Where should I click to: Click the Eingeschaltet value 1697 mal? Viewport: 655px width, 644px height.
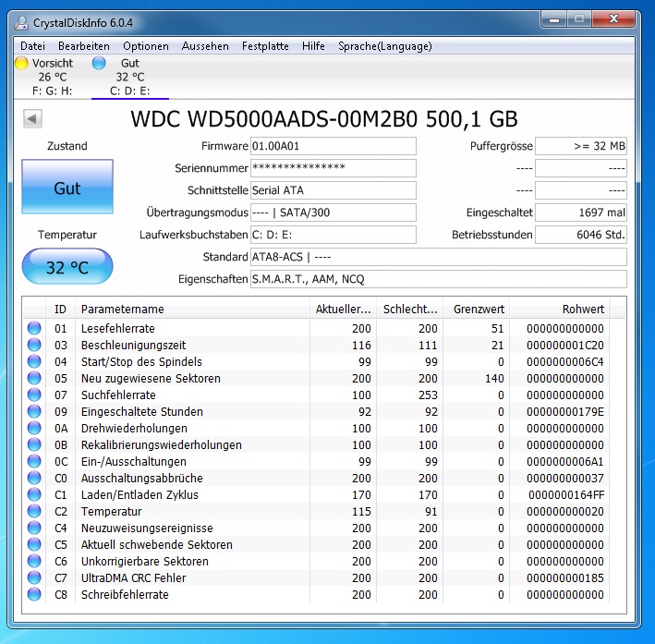pos(581,213)
